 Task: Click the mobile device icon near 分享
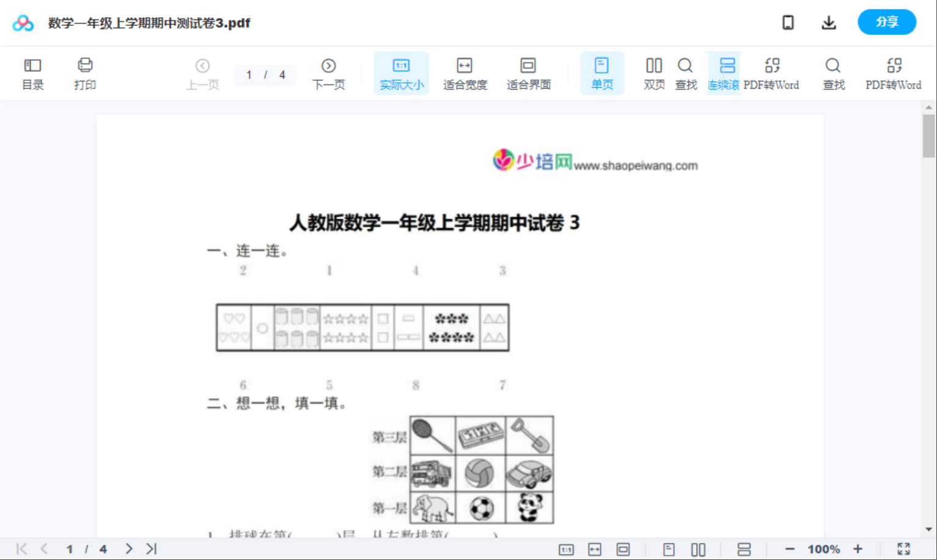tap(788, 22)
